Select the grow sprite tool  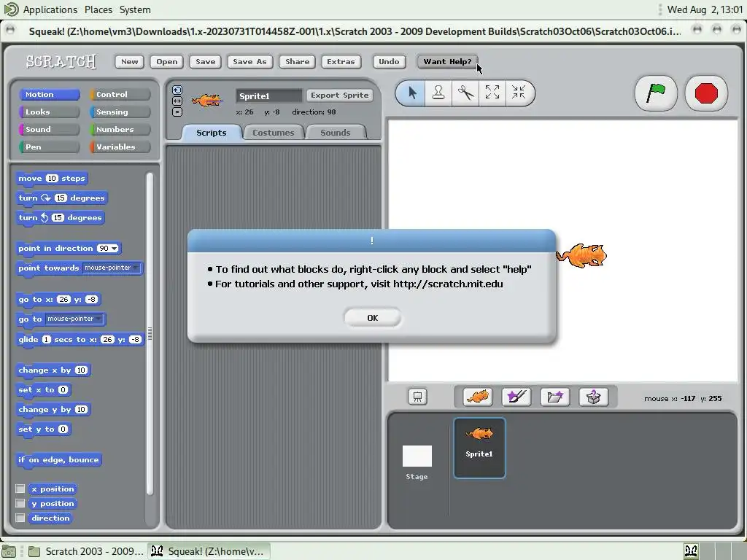click(x=492, y=93)
